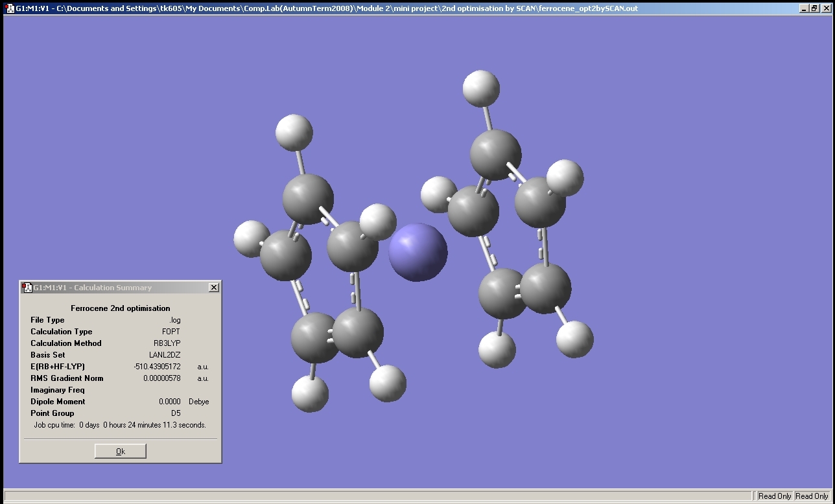Viewport: 835px width, 504px height.
Task: Pick the topmost hydrogen on the right ring
Action: pyautogui.click(x=481, y=89)
